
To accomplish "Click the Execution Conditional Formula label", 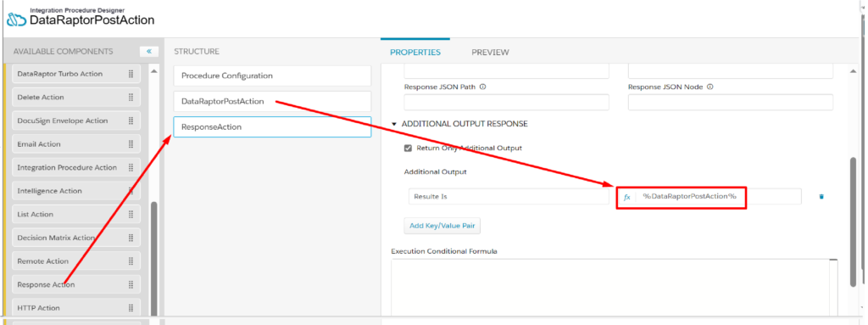I will click(444, 251).
